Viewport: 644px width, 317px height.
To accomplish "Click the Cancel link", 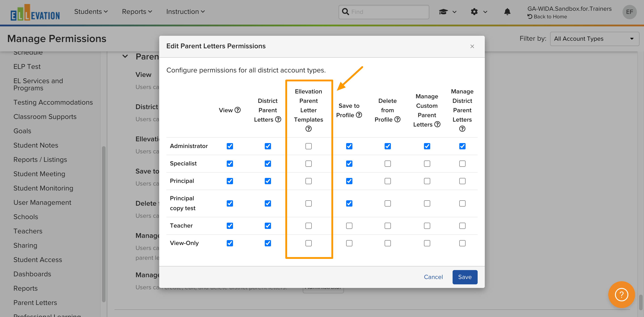I will pyautogui.click(x=433, y=277).
